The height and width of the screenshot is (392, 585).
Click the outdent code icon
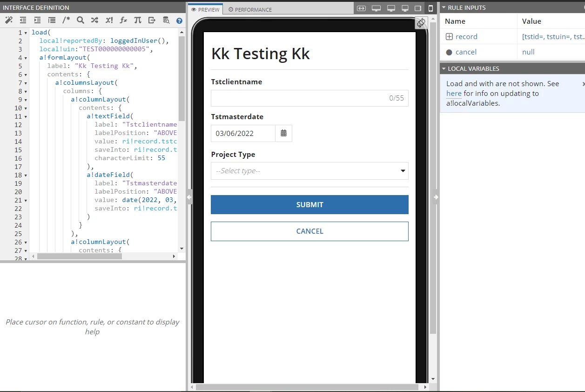[x=23, y=20]
